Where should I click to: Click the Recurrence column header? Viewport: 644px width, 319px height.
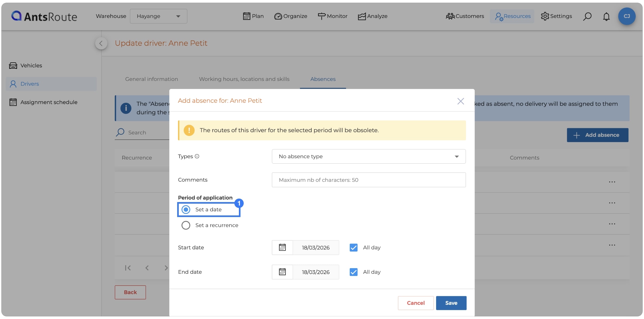coord(137,158)
